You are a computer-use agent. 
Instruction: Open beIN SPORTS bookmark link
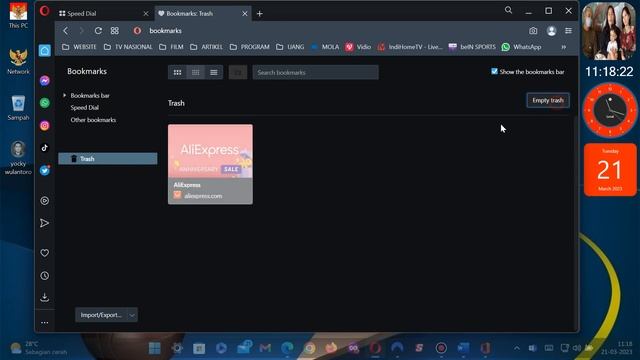coord(472,47)
